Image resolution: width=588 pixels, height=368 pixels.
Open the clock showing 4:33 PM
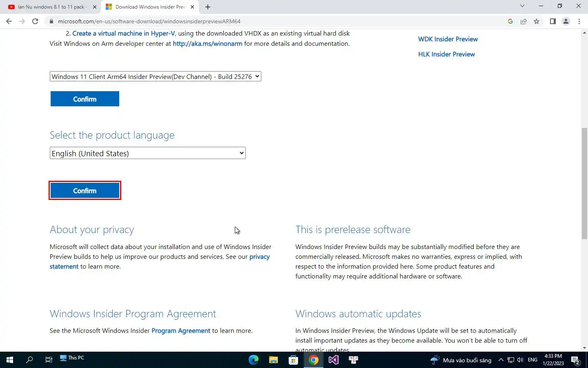pos(553,360)
